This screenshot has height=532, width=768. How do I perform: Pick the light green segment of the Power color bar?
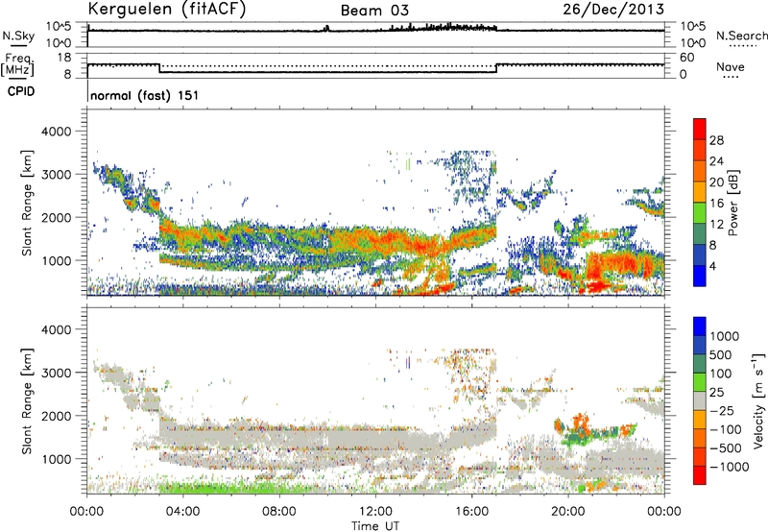(700, 213)
